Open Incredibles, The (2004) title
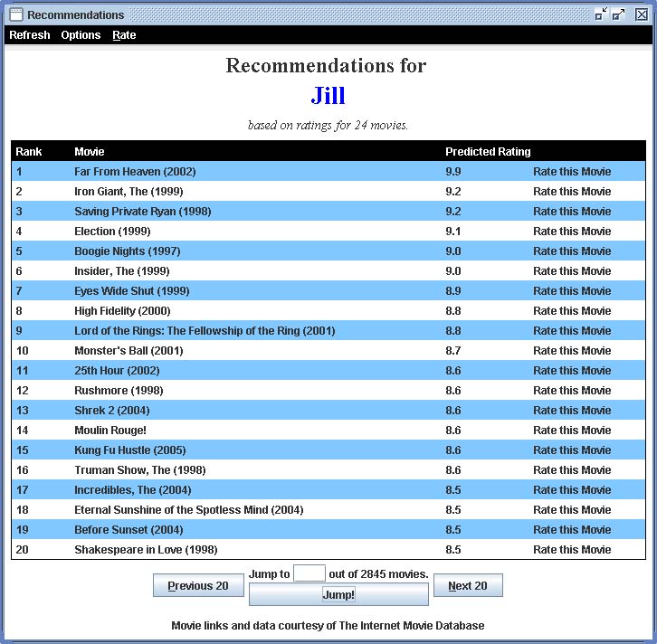The width and height of the screenshot is (657, 644). [133, 490]
